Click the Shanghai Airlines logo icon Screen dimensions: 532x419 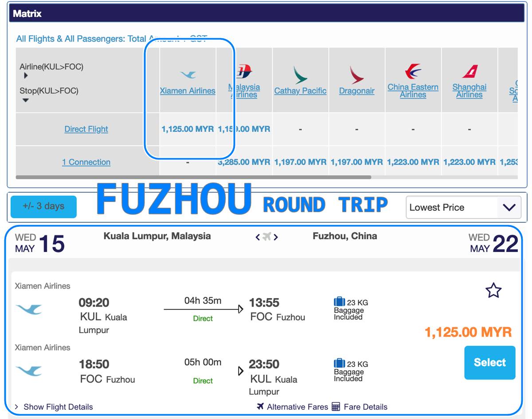469,71
